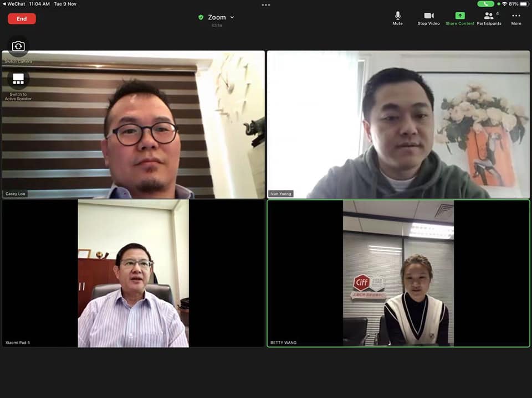This screenshot has width=532, height=398.
Task: Select Xiaomi Pad 5 video tile
Action: click(x=134, y=273)
